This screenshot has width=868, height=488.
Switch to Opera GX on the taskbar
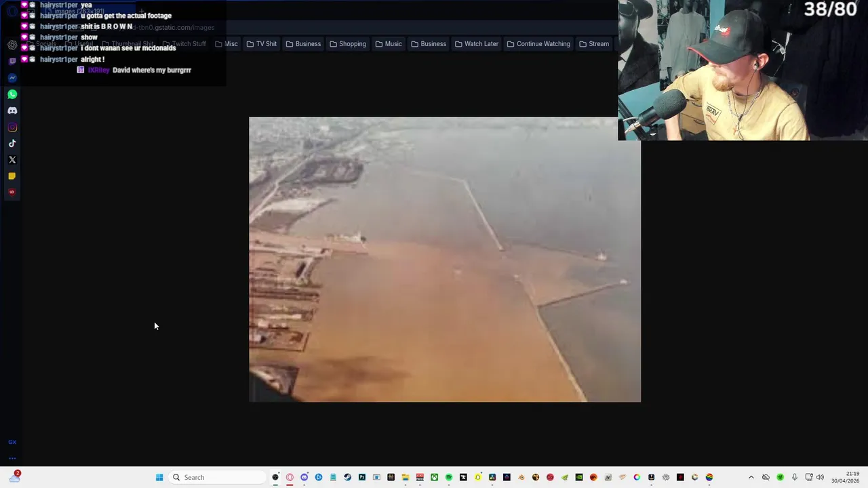tap(289, 477)
